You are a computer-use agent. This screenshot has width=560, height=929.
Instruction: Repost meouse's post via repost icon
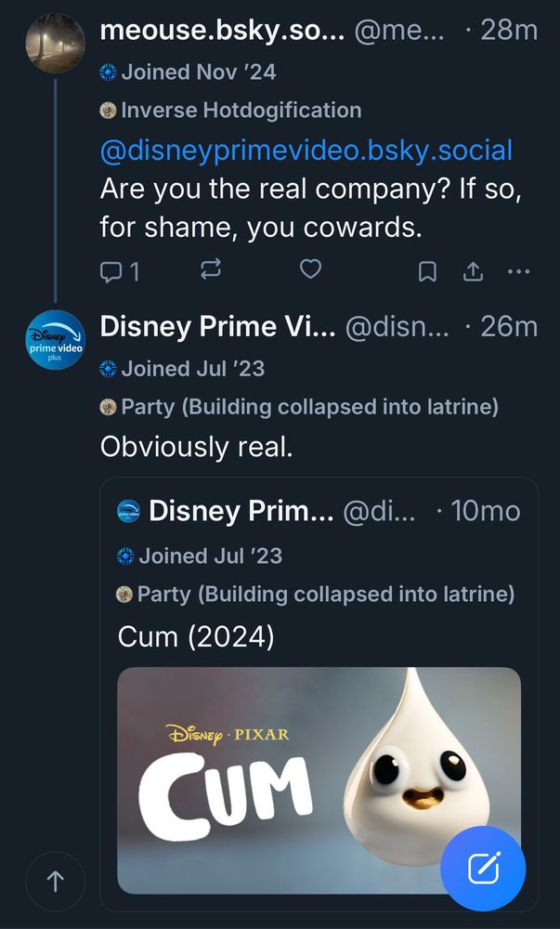click(x=211, y=270)
